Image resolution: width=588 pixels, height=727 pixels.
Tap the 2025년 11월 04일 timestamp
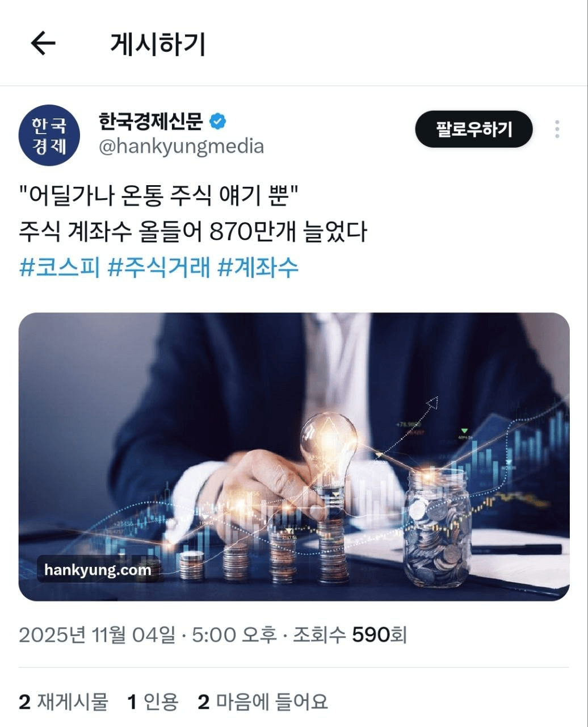click(x=97, y=634)
